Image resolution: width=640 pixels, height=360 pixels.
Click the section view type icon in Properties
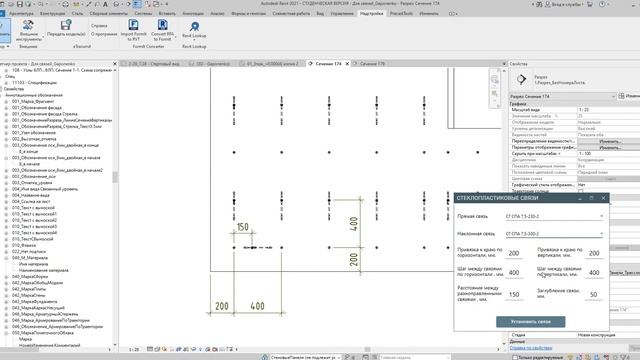tap(521, 79)
